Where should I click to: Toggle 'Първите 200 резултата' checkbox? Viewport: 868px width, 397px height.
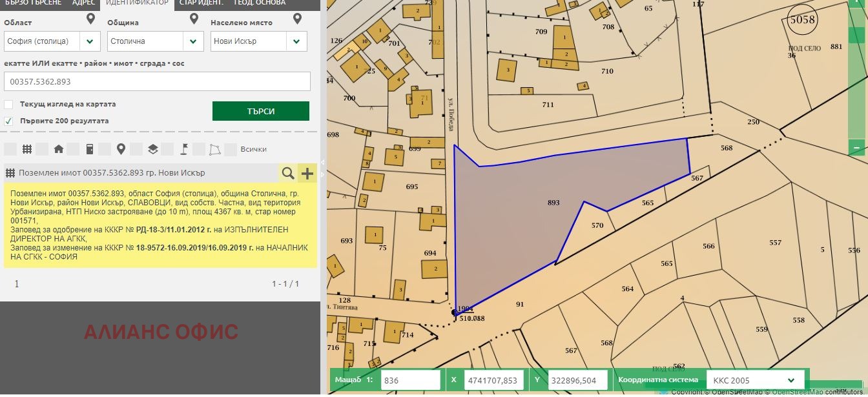tap(8, 121)
